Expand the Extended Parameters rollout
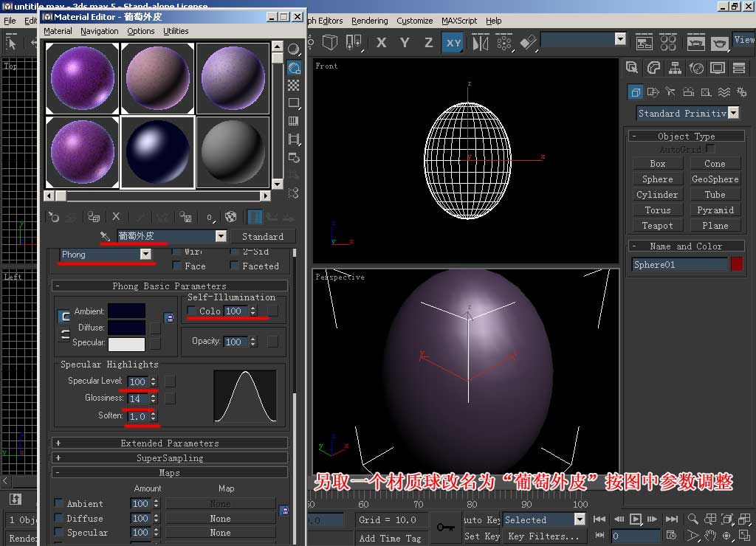Screen dimensions: 756x546 pos(170,443)
